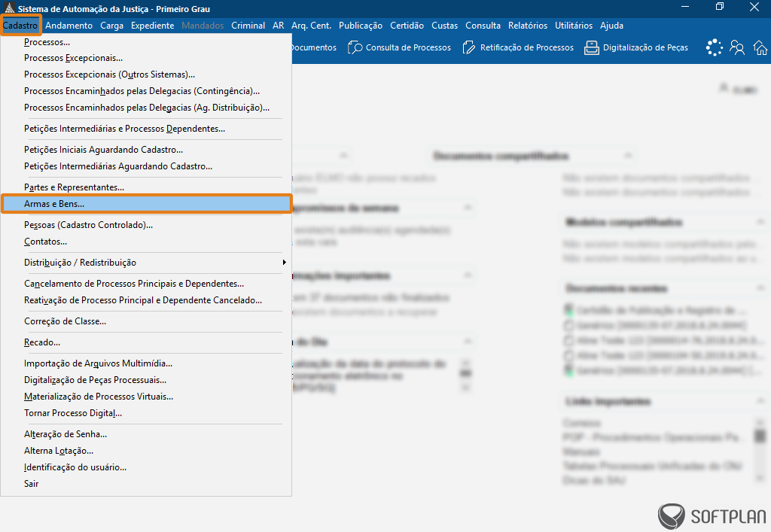
Task: Open the Publicação menu
Action: [361, 26]
